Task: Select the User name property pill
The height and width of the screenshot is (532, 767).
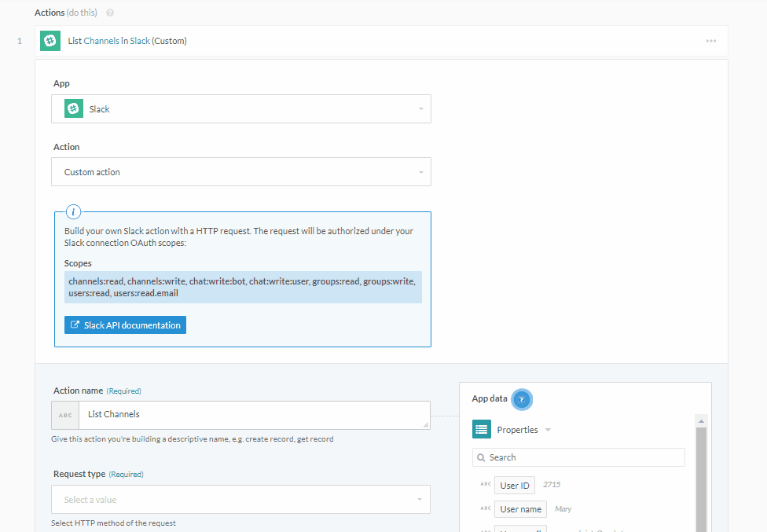Action: [520, 508]
